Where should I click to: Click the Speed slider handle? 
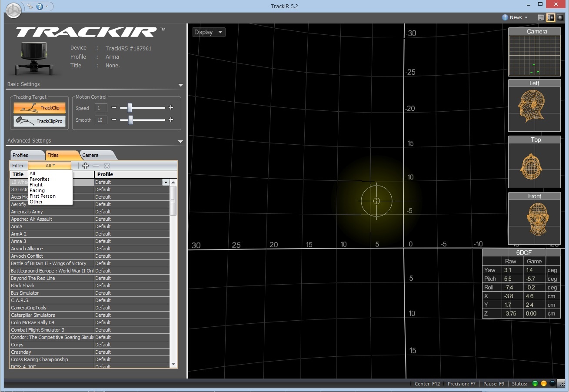pyautogui.click(x=129, y=108)
